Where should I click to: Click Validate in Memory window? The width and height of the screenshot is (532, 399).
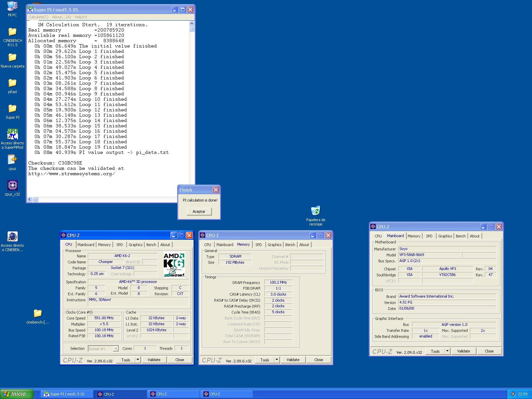pos(293,360)
